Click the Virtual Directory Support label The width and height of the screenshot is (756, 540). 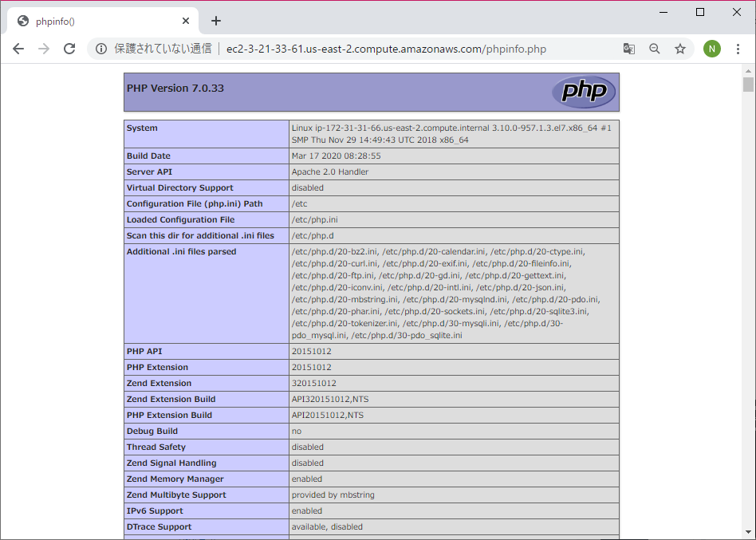click(x=180, y=188)
